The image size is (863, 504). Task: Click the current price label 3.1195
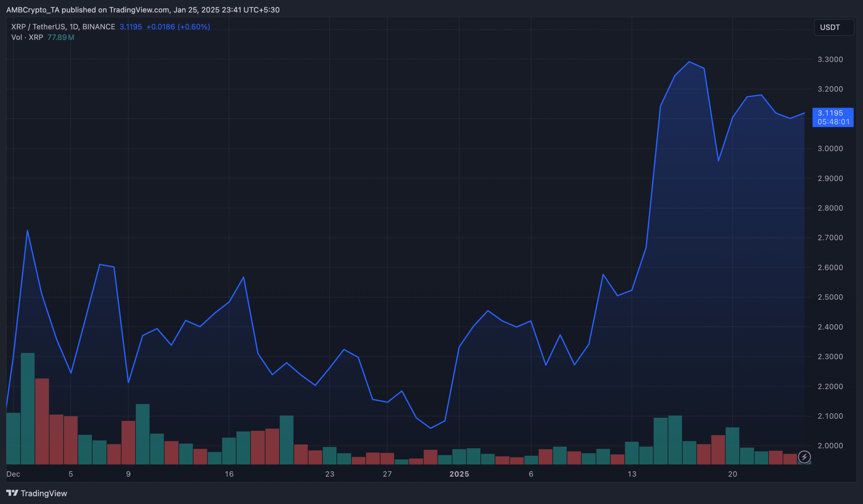pyautogui.click(x=830, y=113)
